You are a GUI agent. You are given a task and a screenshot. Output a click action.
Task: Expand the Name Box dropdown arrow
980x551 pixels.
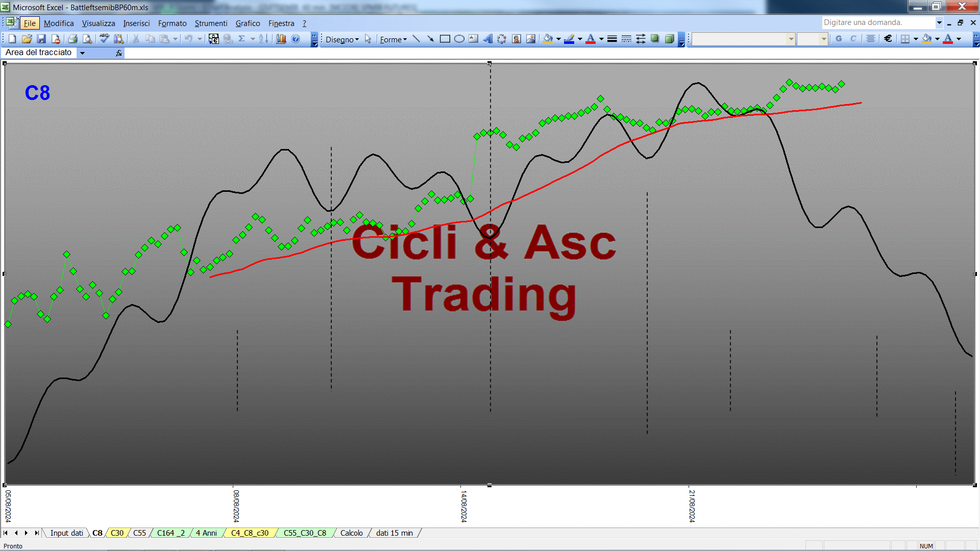click(x=82, y=53)
